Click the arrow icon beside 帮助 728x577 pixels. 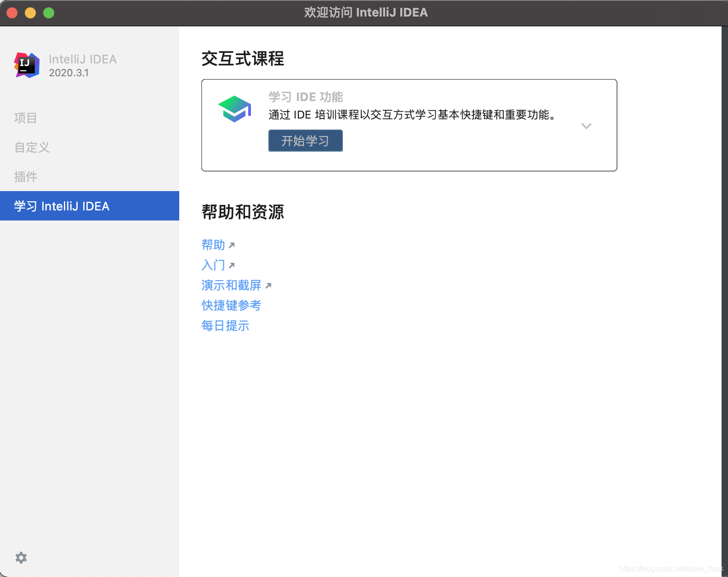pyautogui.click(x=232, y=245)
